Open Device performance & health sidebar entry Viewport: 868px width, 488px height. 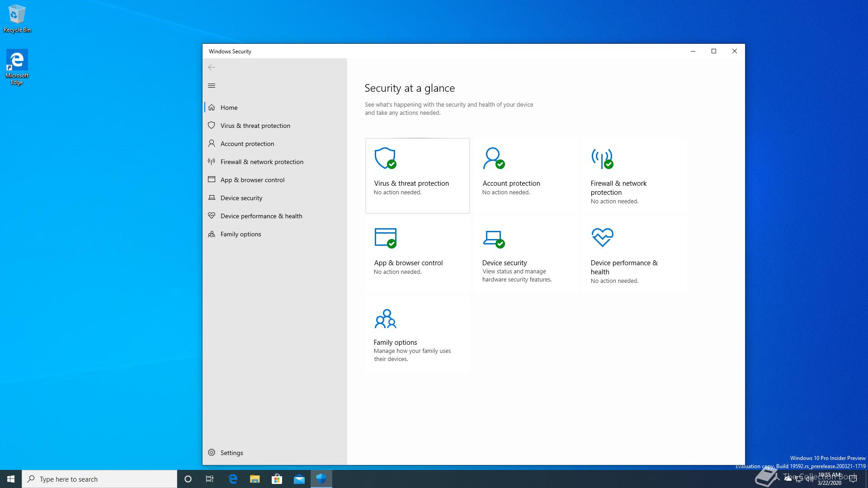click(x=275, y=216)
